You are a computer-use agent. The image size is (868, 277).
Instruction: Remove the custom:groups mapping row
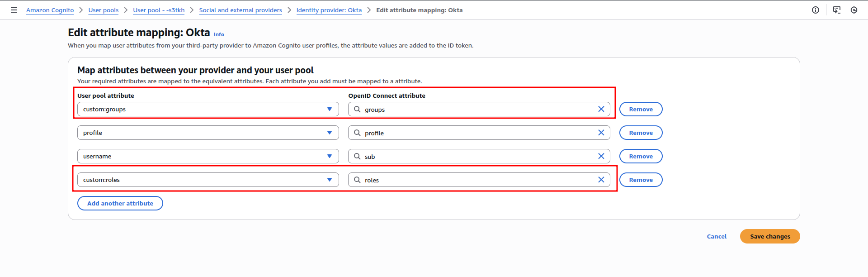[x=641, y=109]
